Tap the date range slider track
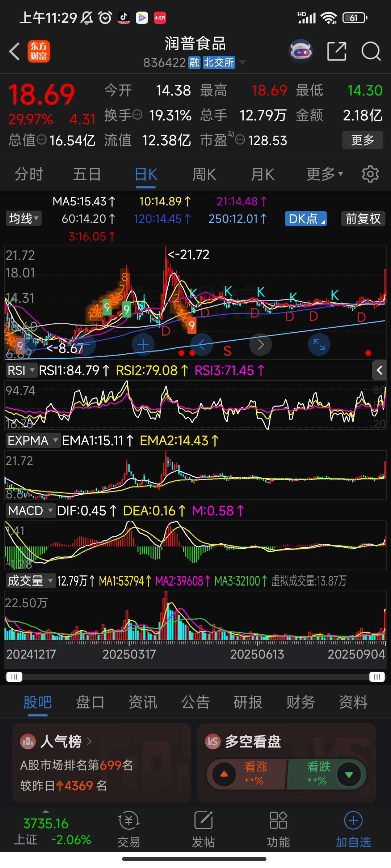The width and height of the screenshot is (391, 868). coord(195,677)
